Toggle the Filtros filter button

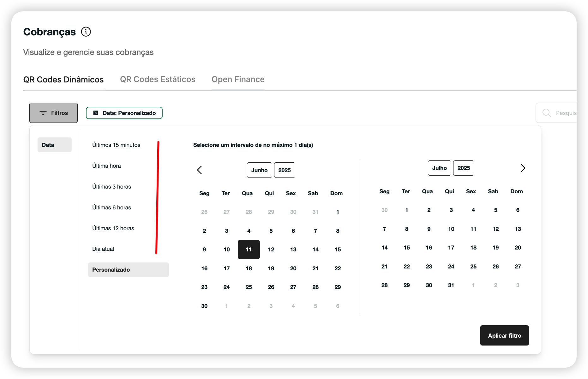point(53,113)
